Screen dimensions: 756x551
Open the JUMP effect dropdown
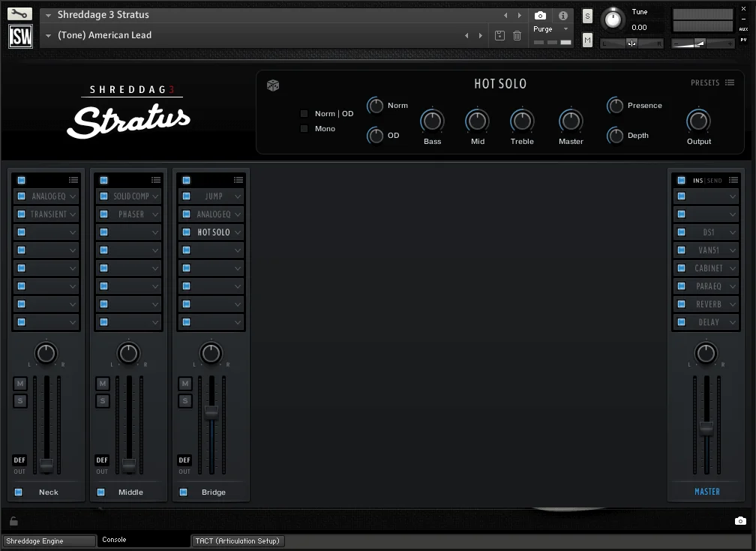click(x=238, y=196)
